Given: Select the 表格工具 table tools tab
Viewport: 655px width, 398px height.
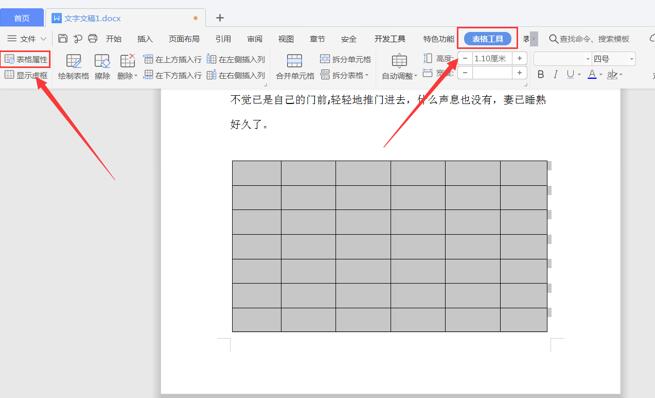Looking at the screenshot, I should point(487,39).
